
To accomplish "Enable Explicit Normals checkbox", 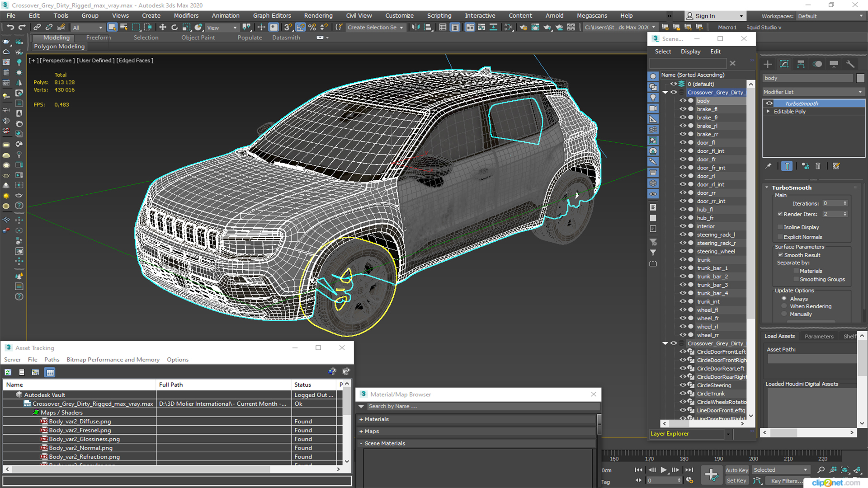I will (x=780, y=237).
